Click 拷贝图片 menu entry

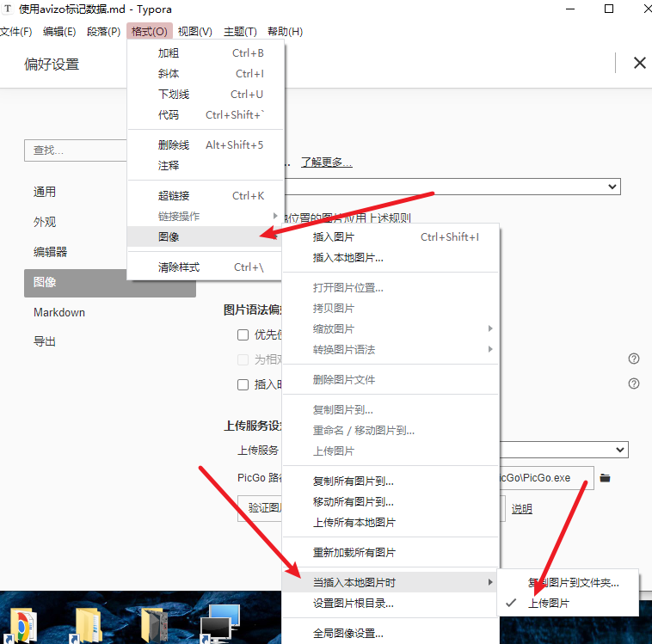[x=391, y=309]
